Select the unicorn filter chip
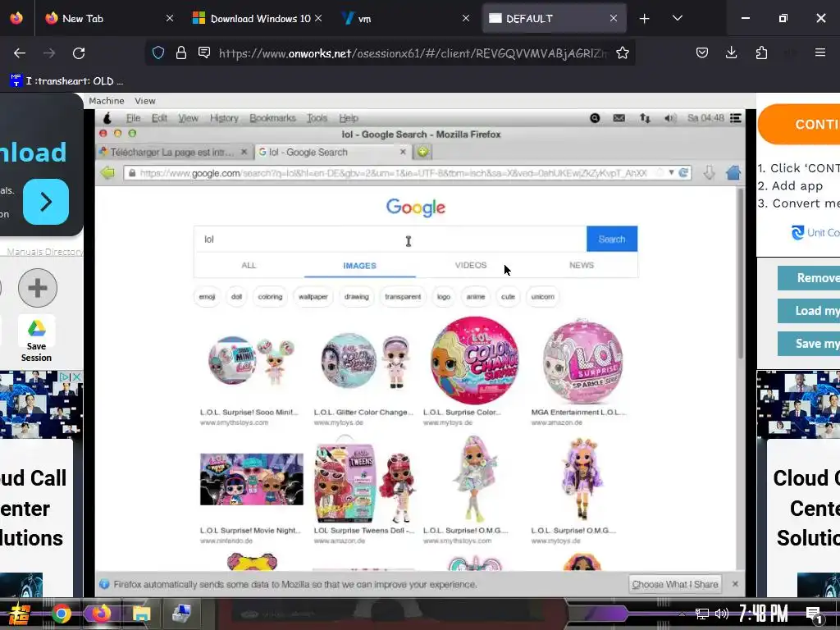Image resolution: width=840 pixels, height=630 pixels. click(543, 296)
